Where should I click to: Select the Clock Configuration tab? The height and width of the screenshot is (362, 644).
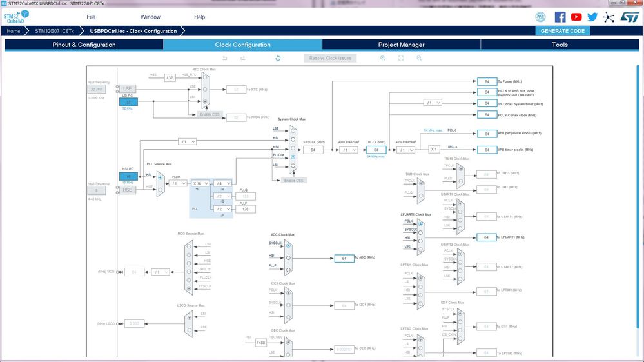tap(243, 45)
